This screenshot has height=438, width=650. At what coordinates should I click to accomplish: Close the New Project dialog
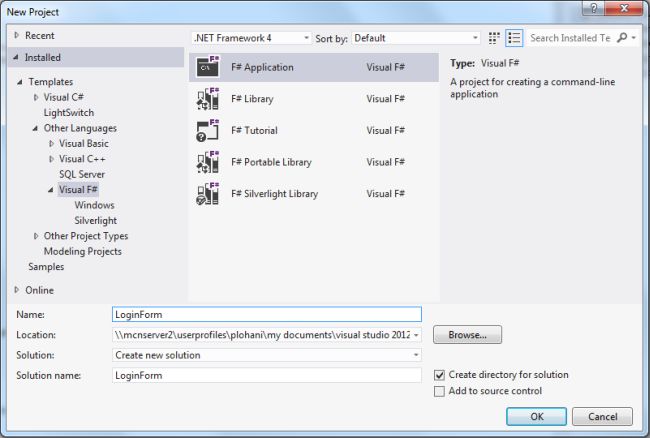click(x=624, y=8)
